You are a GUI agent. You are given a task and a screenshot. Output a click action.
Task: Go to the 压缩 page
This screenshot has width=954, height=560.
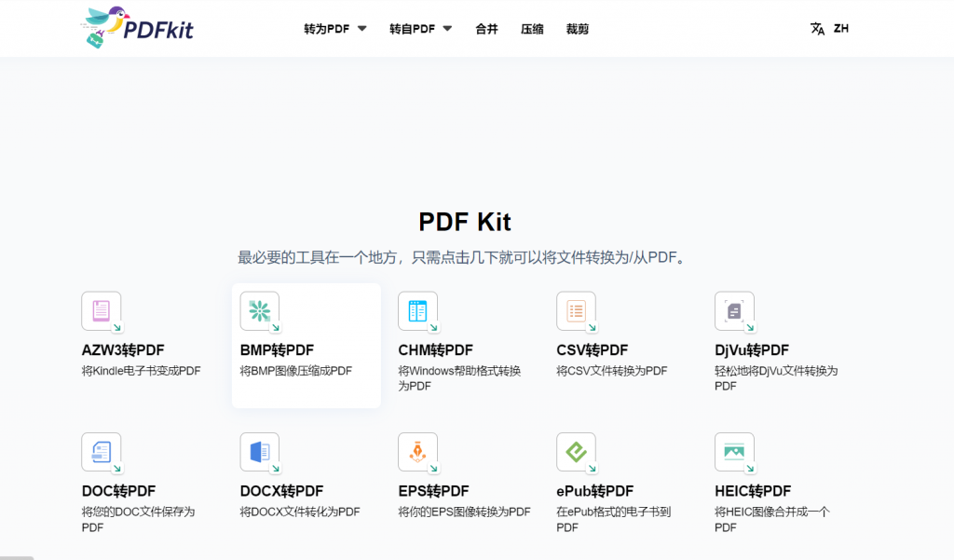[532, 29]
